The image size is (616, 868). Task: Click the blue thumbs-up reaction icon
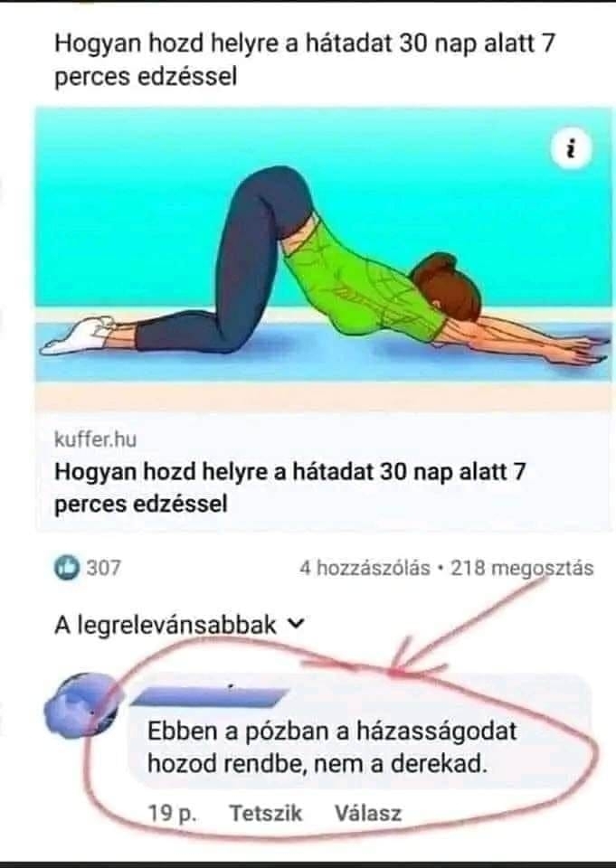pyautogui.click(x=66, y=568)
